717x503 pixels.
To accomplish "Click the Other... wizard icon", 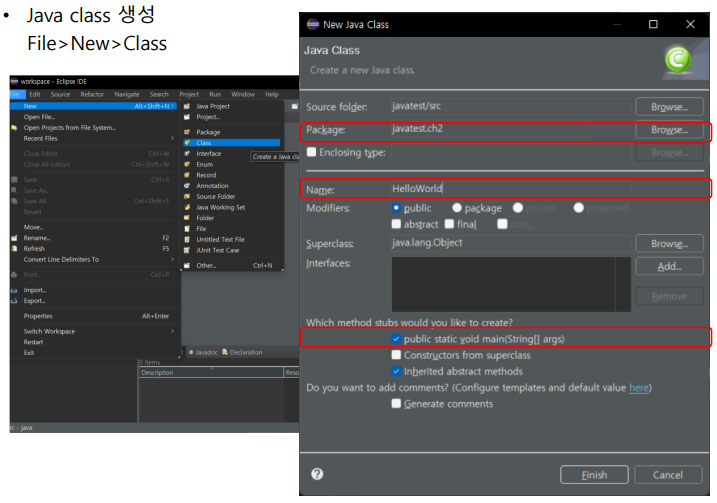I will (187, 266).
